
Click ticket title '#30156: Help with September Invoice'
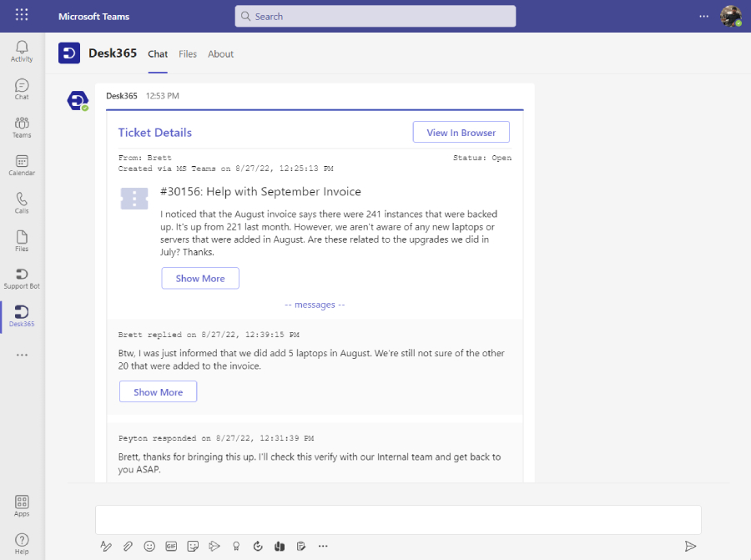260,192
